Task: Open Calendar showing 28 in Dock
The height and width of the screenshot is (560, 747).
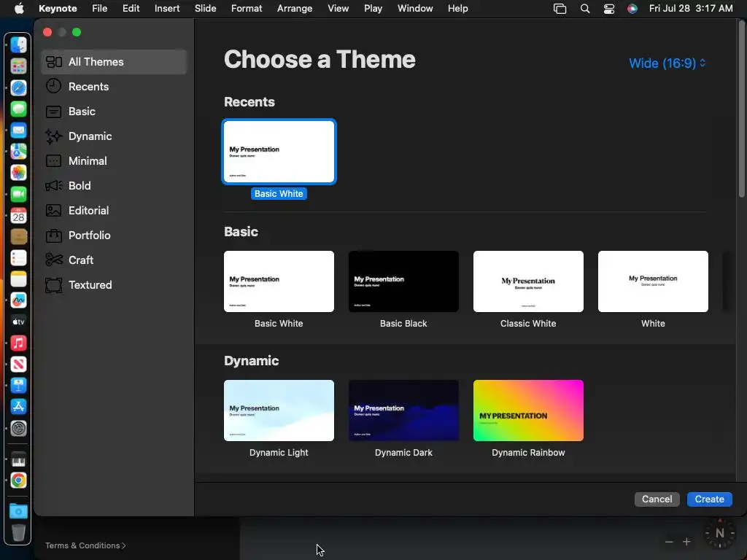Action: coord(18,215)
